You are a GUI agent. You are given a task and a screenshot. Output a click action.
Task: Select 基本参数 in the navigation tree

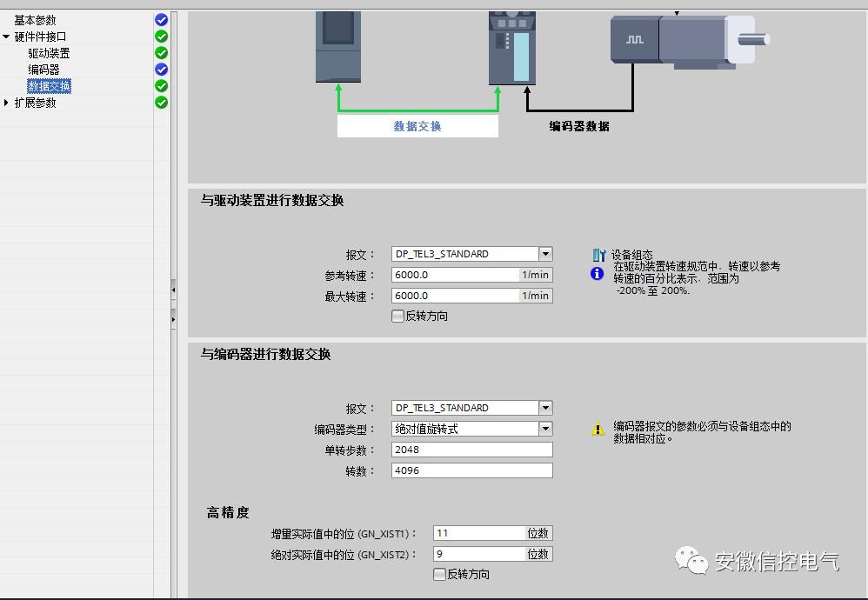tap(35, 19)
